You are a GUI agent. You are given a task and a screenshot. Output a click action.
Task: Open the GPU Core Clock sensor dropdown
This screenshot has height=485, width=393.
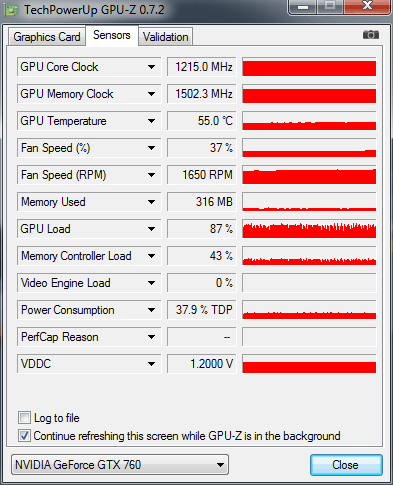click(x=151, y=67)
